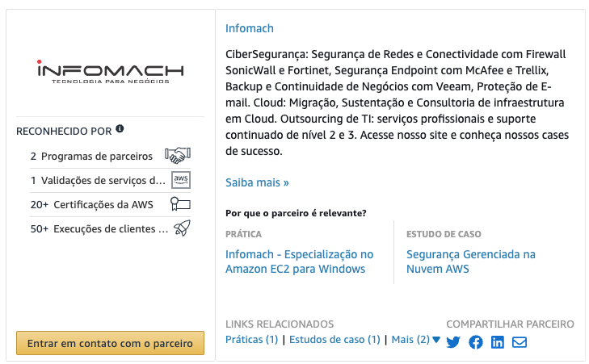This screenshot has height=364, width=589.
Task: Click the dropdown arrow next to Mais
Action: coord(436,340)
